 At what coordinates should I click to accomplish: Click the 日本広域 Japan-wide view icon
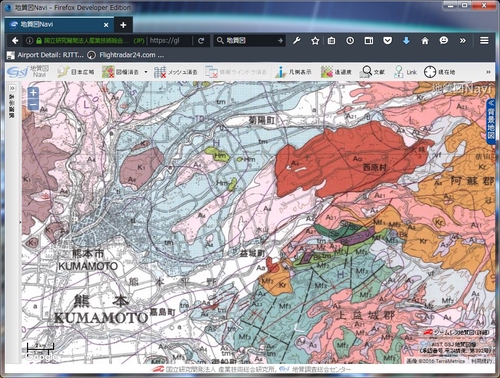click(x=75, y=72)
